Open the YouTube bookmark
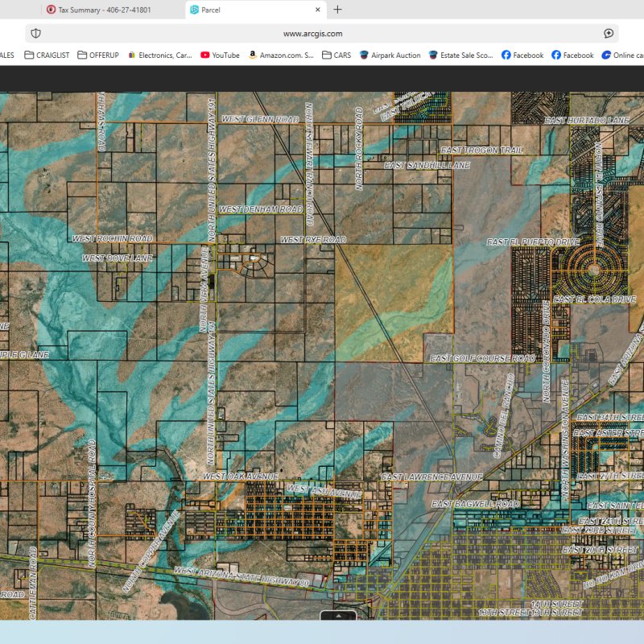The width and height of the screenshot is (644, 644). click(220, 55)
